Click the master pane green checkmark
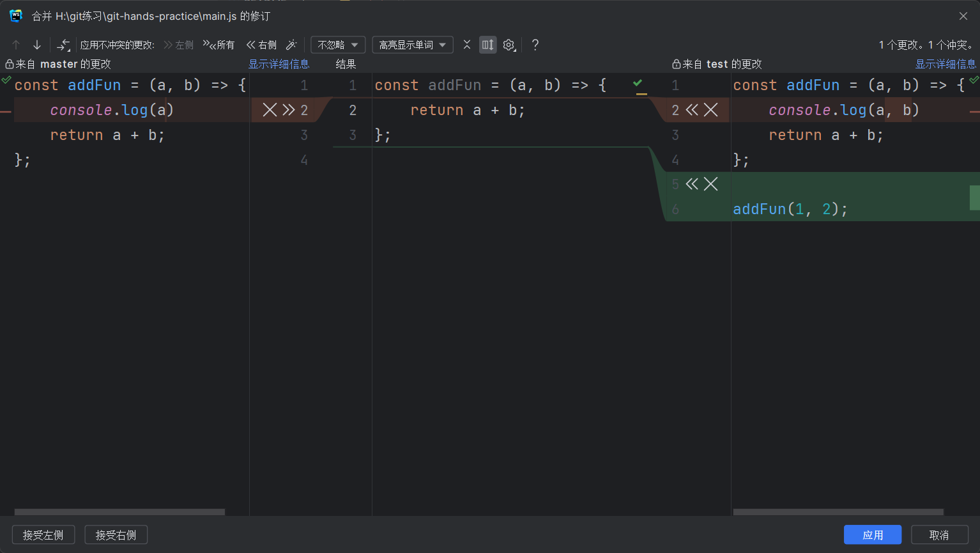Viewport: 980px width, 553px height. click(6, 80)
